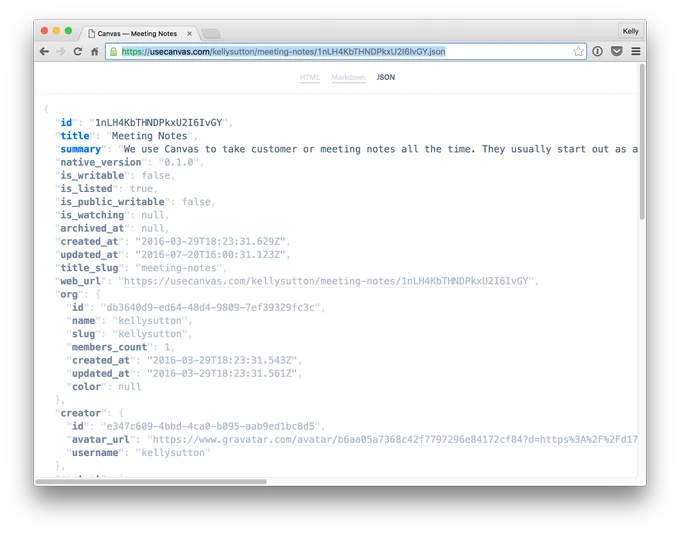Image resolution: width=680 pixels, height=534 pixels.
Task: Open the gravatar avatar_url link
Action: tap(395, 439)
